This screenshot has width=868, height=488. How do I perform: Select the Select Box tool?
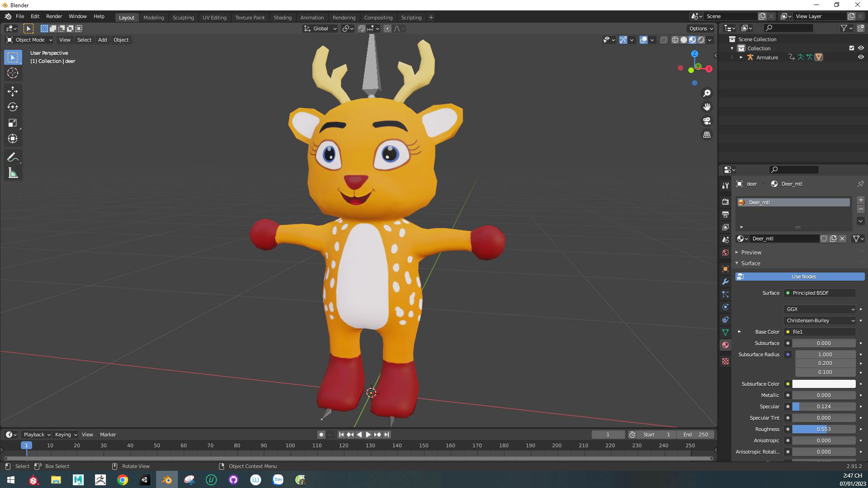click(x=13, y=57)
